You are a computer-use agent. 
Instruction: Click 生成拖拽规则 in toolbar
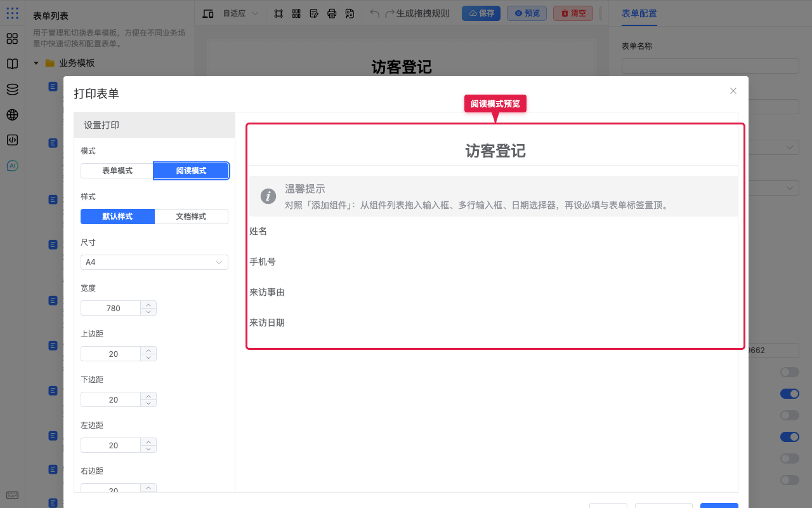point(422,13)
